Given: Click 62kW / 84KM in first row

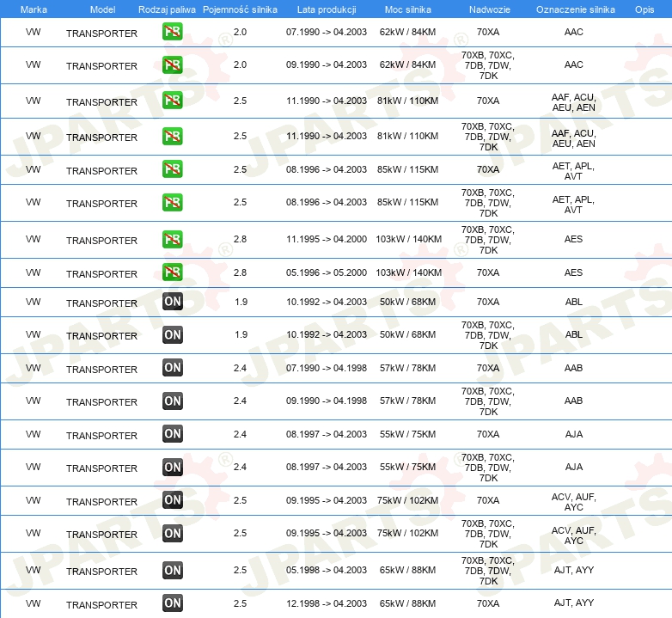Looking at the screenshot, I should click(407, 32).
